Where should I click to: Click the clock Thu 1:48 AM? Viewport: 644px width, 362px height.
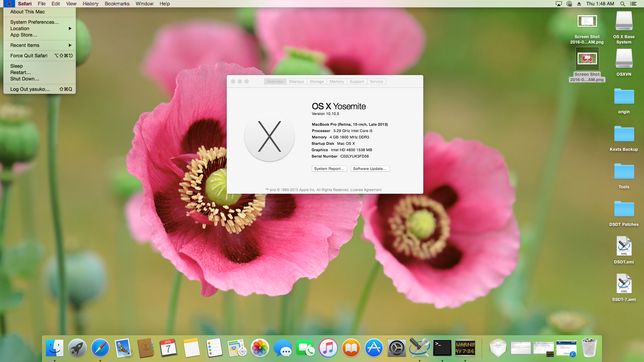[600, 4]
